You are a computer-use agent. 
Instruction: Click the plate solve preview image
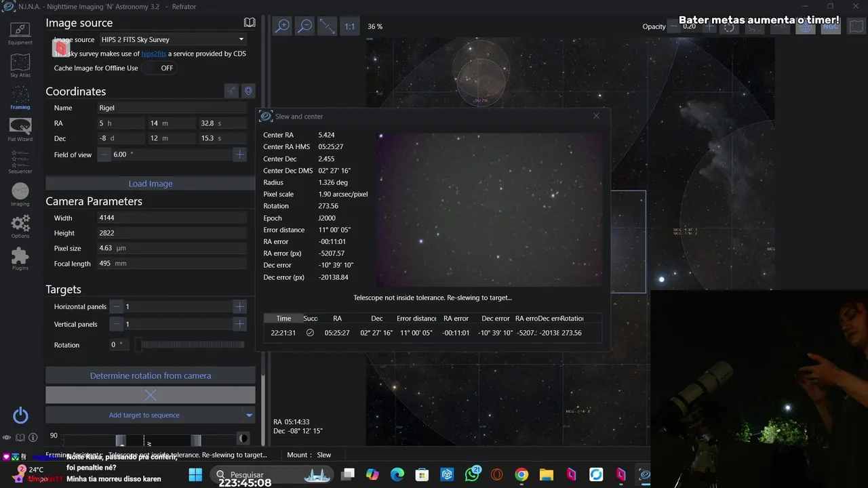pos(489,209)
